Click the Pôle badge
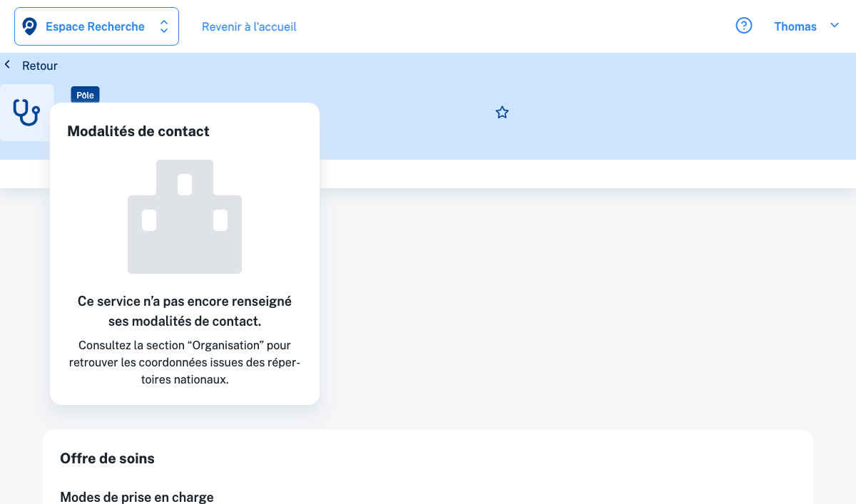 coord(85,95)
